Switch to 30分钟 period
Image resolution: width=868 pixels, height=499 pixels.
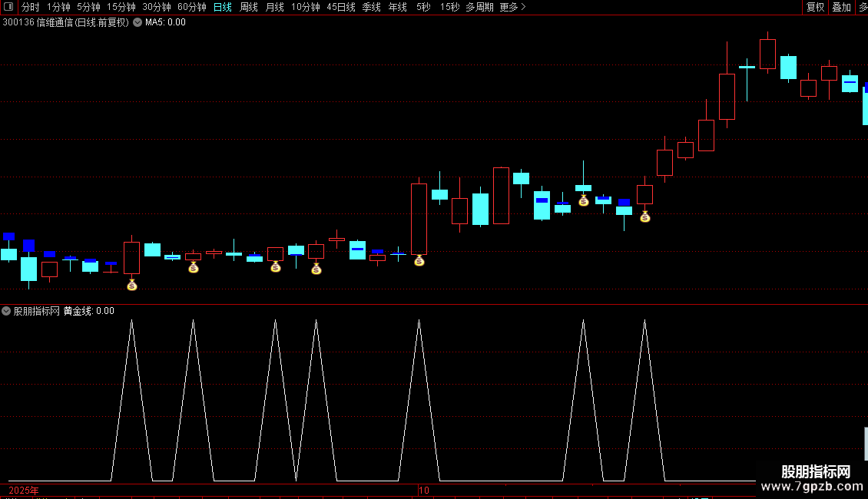pos(157,7)
